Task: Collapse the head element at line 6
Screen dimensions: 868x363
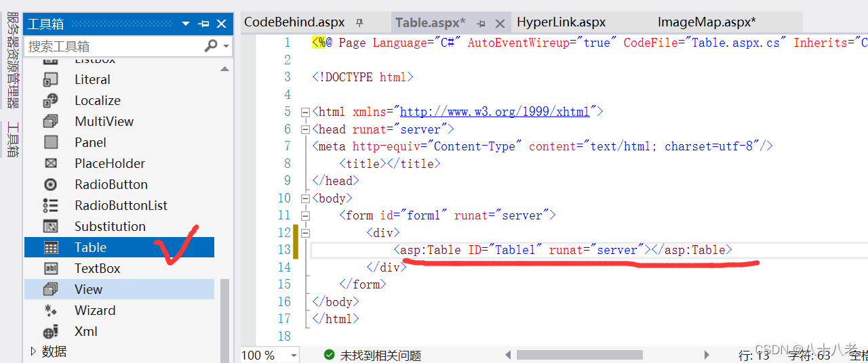Action: coord(305,129)
